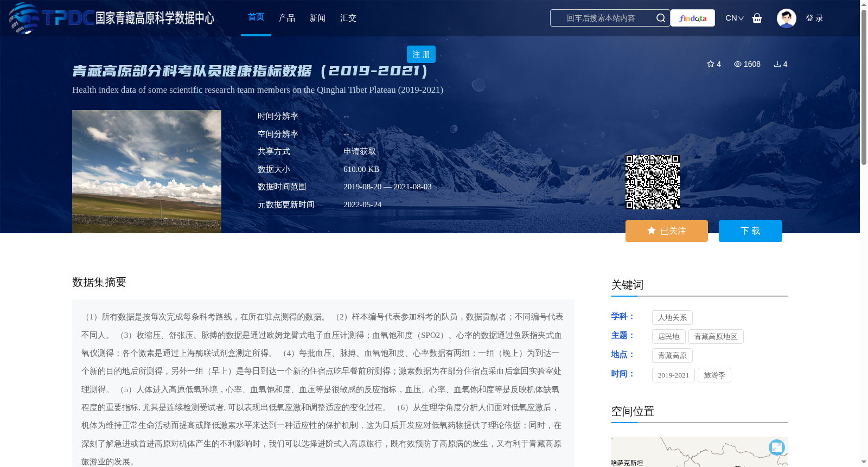Click the 旅游季 time tag

tap(714, 375)
